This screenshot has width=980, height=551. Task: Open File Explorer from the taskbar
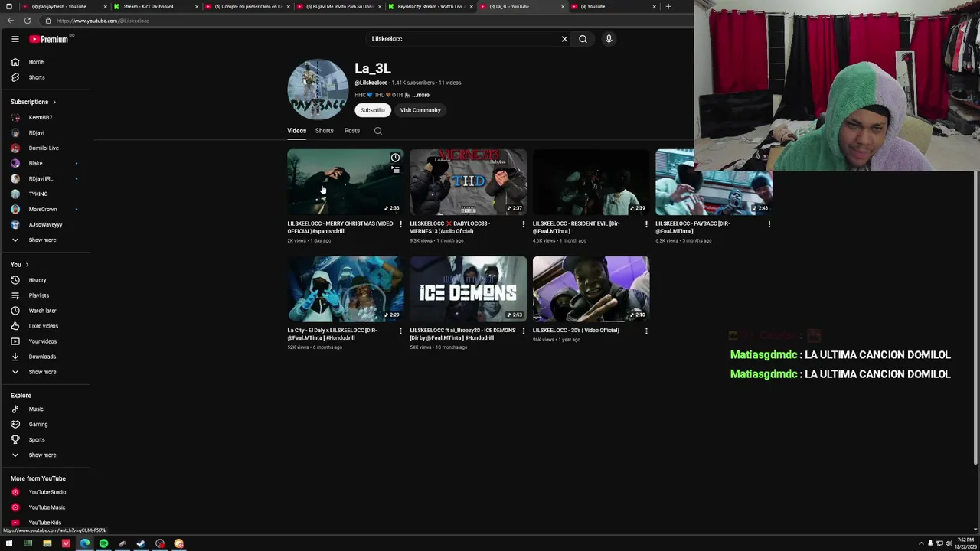(x=47, y=544)
